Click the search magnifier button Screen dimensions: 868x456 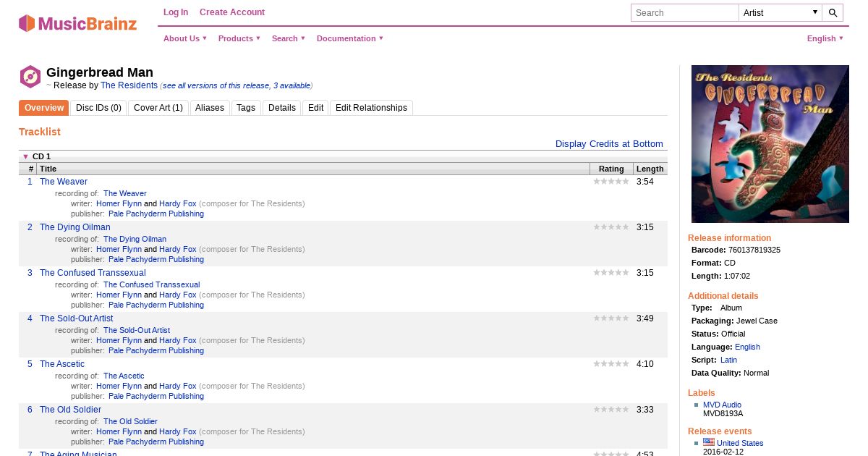point(833,12)
